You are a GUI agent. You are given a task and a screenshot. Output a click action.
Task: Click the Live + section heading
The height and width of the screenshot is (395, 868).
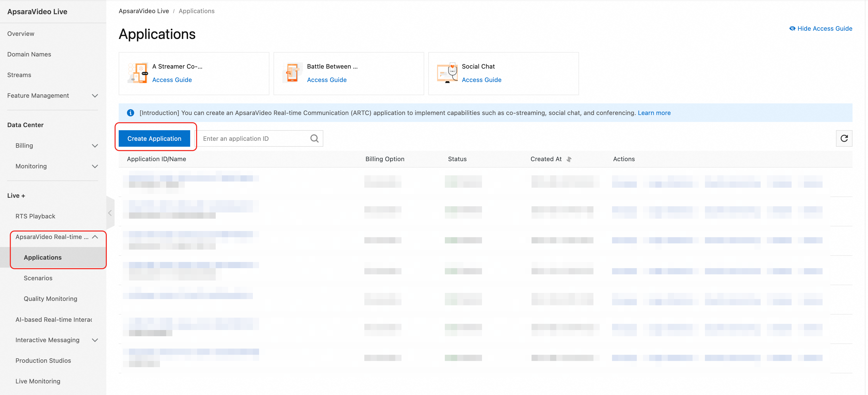click(16, 196)
